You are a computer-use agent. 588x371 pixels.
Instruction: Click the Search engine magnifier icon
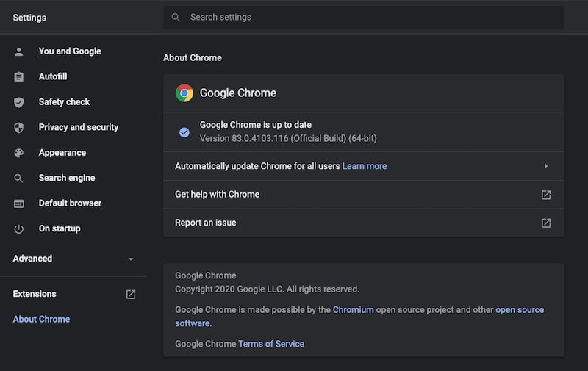pyautogui.click(x=19, y=179)
